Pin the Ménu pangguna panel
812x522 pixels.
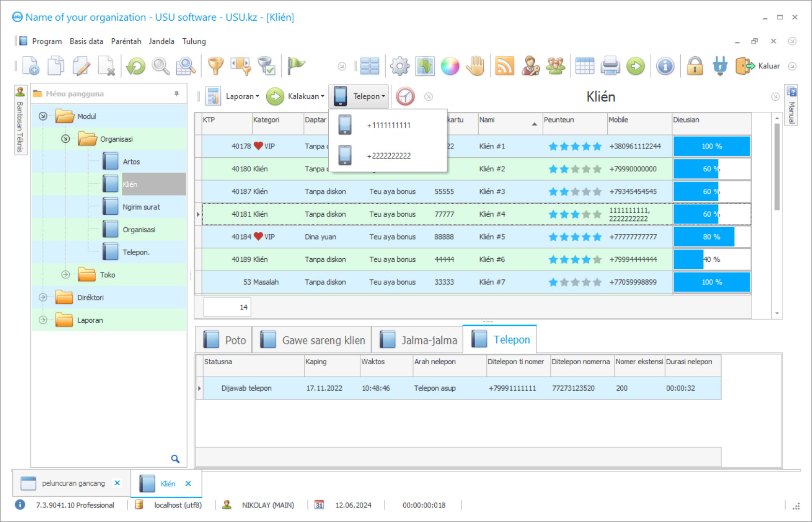pyautogui.click(x=177, y=94)
